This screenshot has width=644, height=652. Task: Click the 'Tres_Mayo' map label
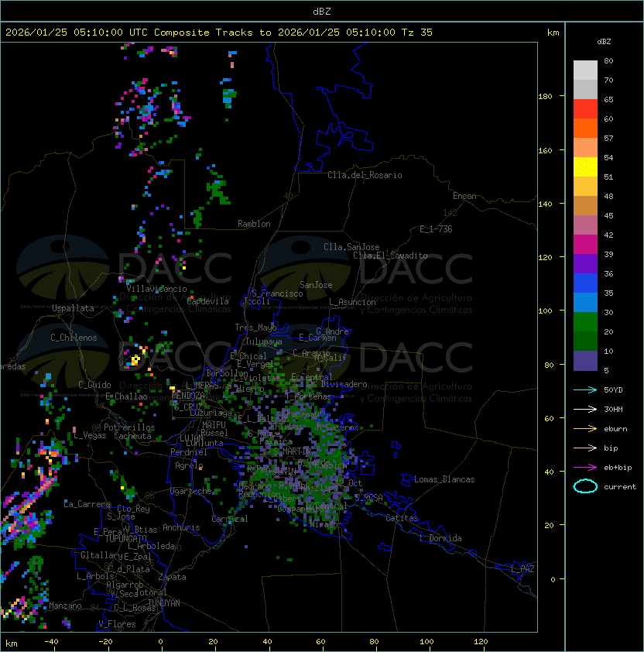click(x=255, y=328)
